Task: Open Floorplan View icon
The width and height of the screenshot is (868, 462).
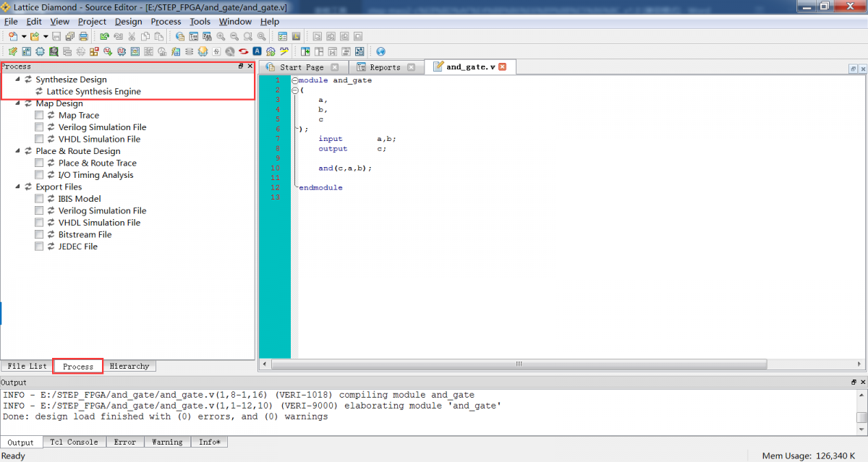Action: point(135,51)
